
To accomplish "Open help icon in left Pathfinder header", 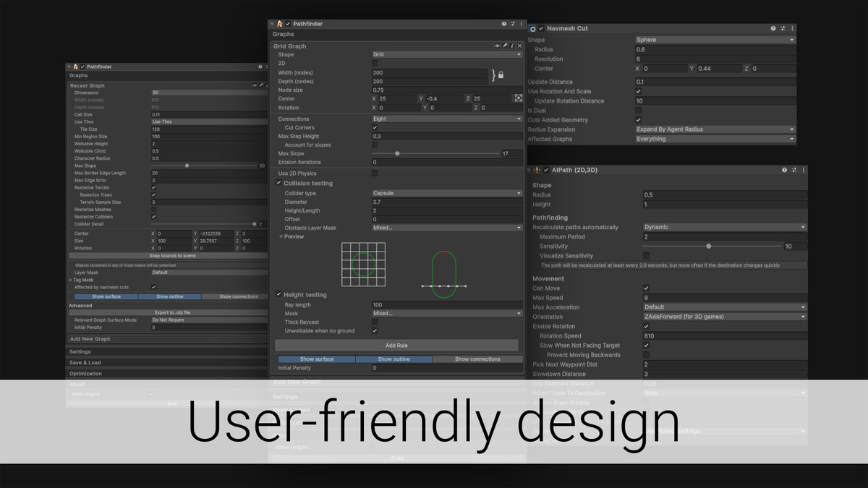I will pyautogui.click(x=260, y=67).
